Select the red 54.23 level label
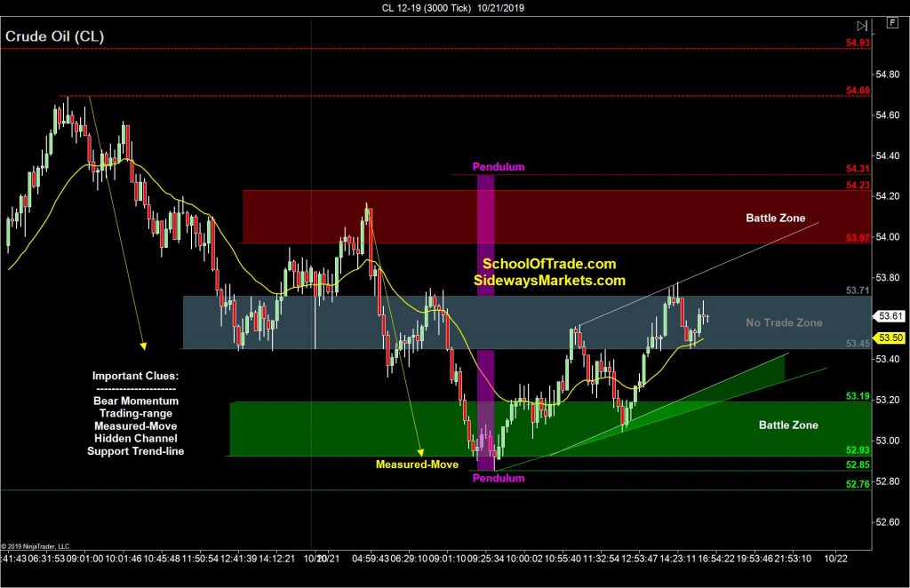The image size is (910, 588). pos(858,185)
